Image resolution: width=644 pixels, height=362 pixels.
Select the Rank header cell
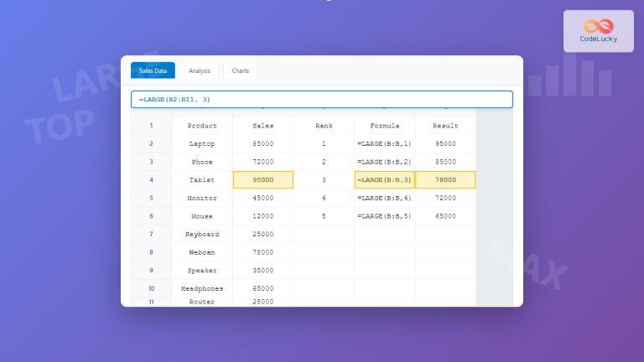[x=324, y=126]
